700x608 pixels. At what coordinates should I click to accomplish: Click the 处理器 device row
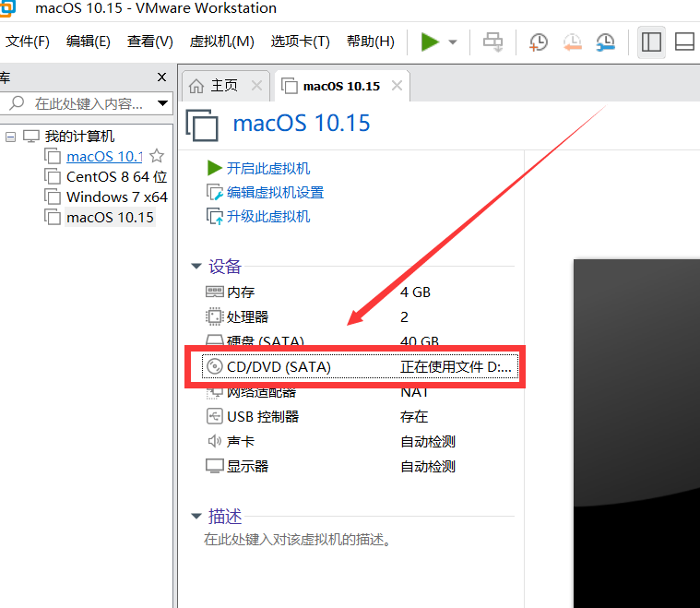coord(359,316)
